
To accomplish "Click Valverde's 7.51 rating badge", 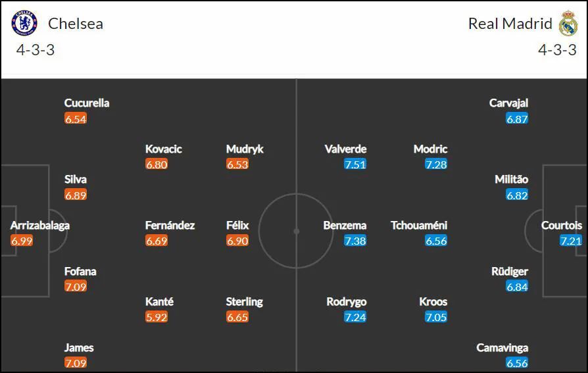I will pos(355,164).
